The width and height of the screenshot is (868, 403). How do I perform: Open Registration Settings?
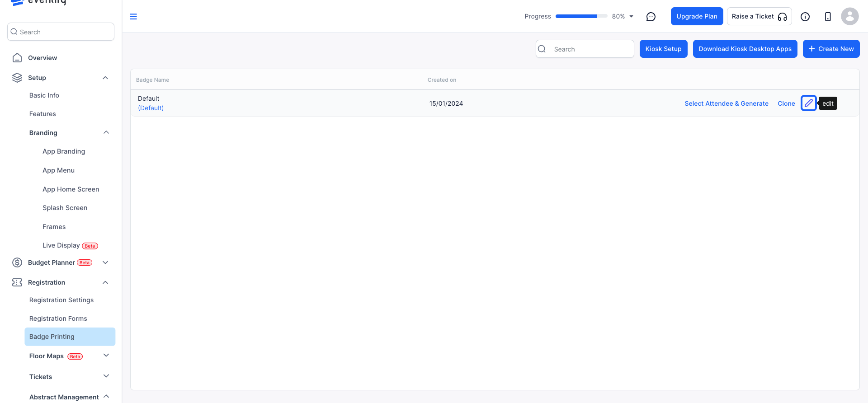point(61,300)
